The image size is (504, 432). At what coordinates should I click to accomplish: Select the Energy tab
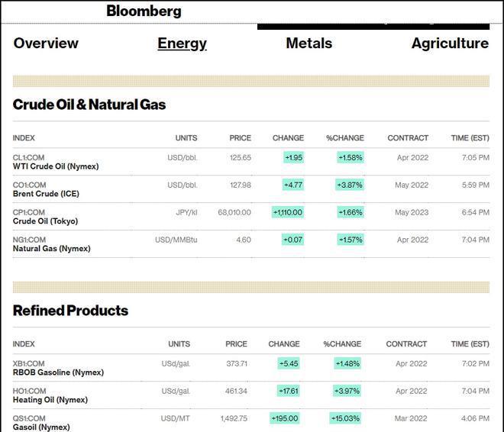pyautogui.click(x=182, y=44)
